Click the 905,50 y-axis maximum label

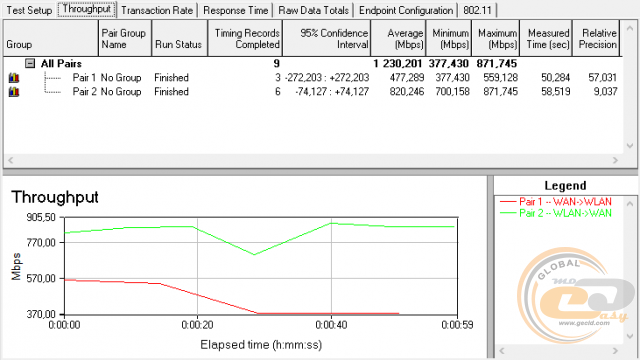(x=41, y=218)
